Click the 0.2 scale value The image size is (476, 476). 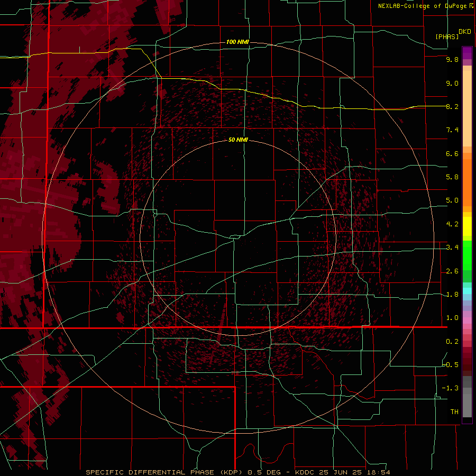(452, 342)
